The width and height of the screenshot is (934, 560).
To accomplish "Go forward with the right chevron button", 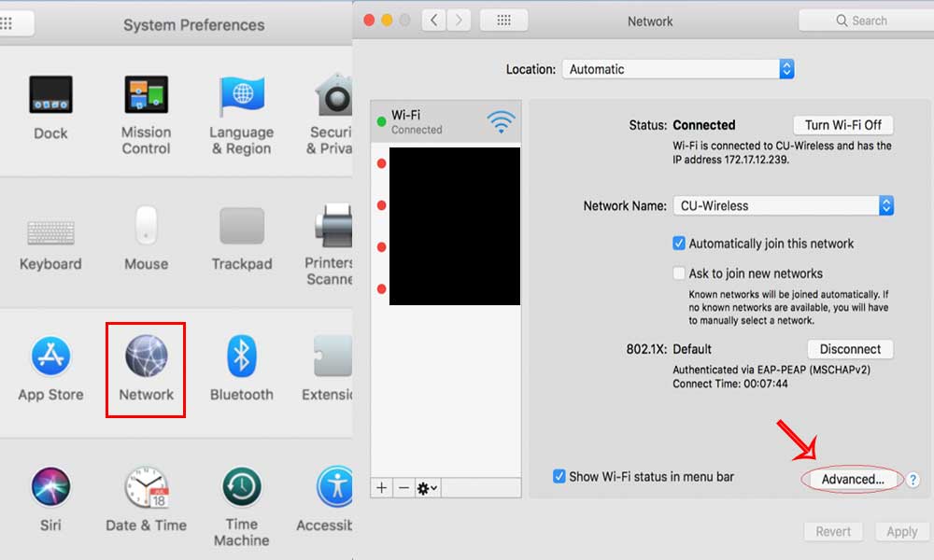I will pos(459,21).
